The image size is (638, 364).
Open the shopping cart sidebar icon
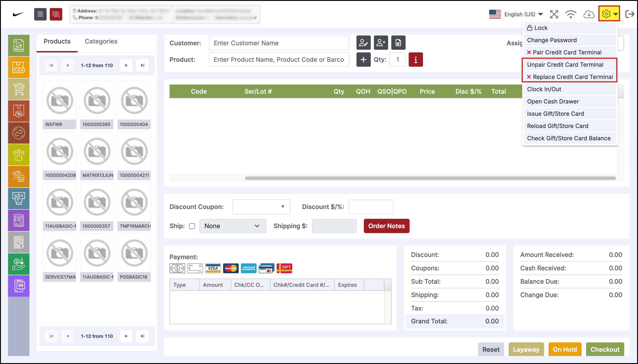click(19, 89)
